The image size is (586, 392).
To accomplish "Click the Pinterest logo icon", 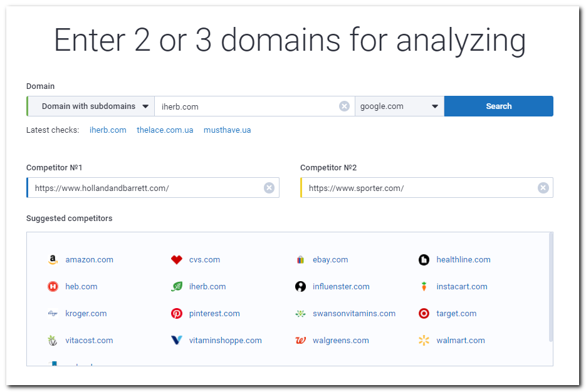I will point(176,313).
